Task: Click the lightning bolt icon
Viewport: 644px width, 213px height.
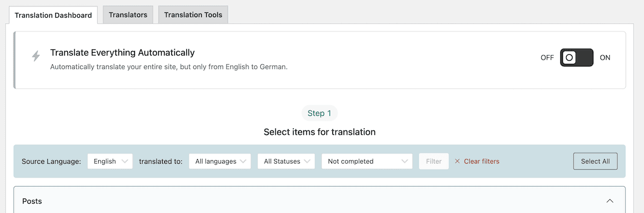Action: 36,56
